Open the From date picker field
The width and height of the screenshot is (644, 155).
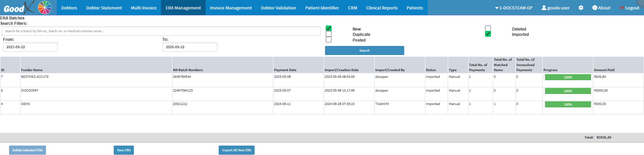(30, 47)
